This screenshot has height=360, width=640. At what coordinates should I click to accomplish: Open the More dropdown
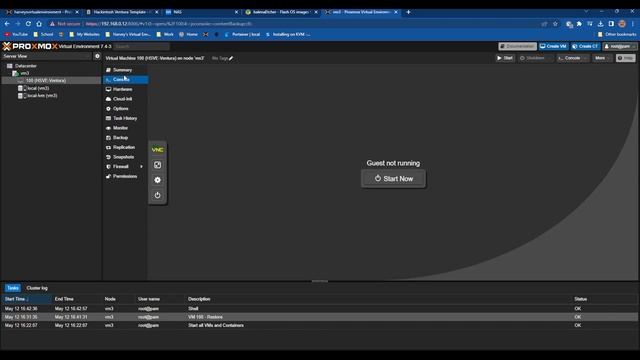click(x=602, y=58)
